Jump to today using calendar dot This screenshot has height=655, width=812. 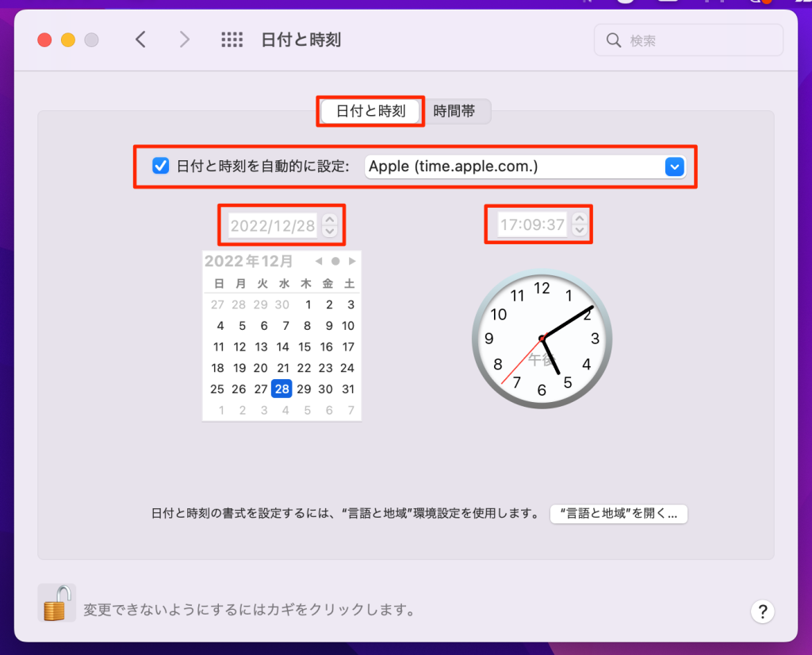(335, 261)
